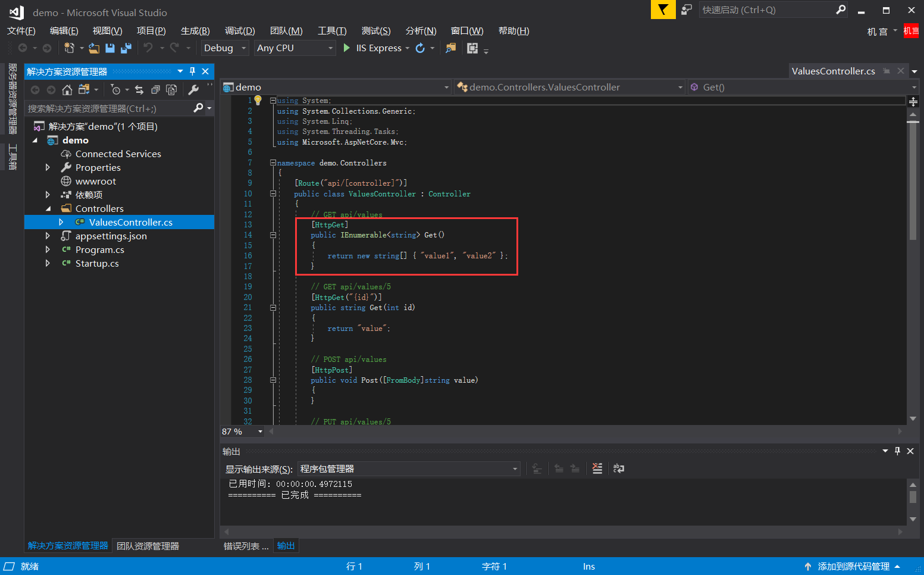Click the split editor handle above the scrollbar
This screenshot has width=924, height=575.
coord(913,102)
